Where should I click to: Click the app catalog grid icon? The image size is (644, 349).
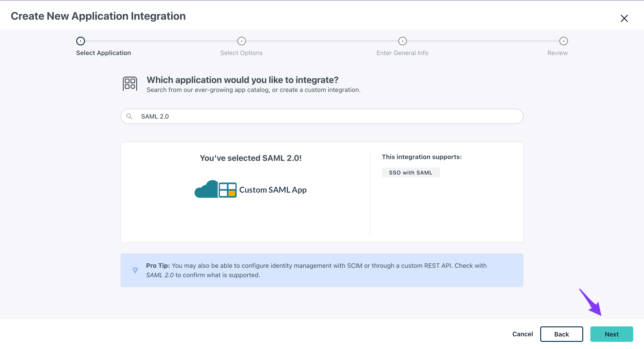[130, 84]
